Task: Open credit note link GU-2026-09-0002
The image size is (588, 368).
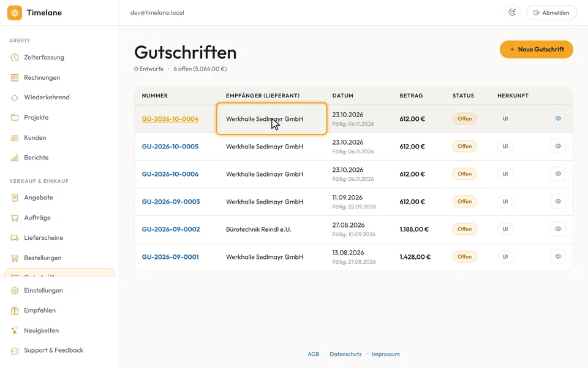Action: coord(171,229)
